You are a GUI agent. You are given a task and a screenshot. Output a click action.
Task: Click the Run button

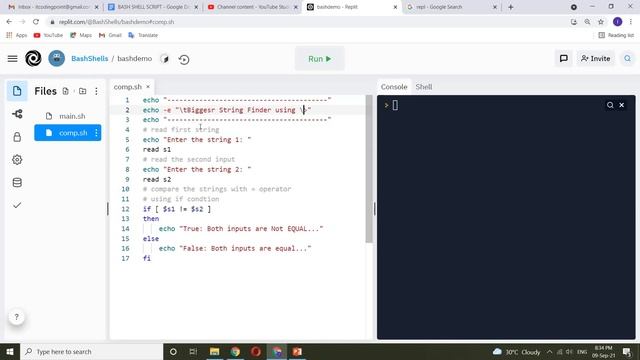tap(320, 59)
